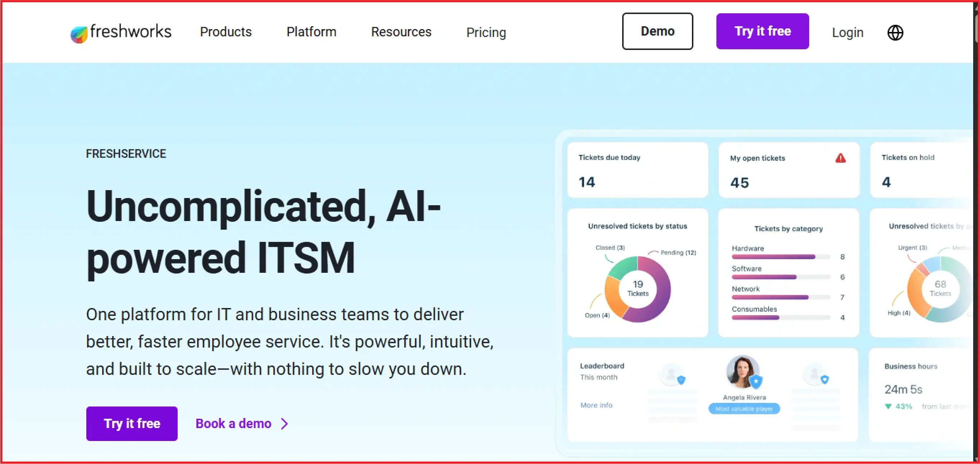Click Try it free in the top navigation
Viewport: 980px width, 464px height.
pyautogui.click(x=762, y=31)
